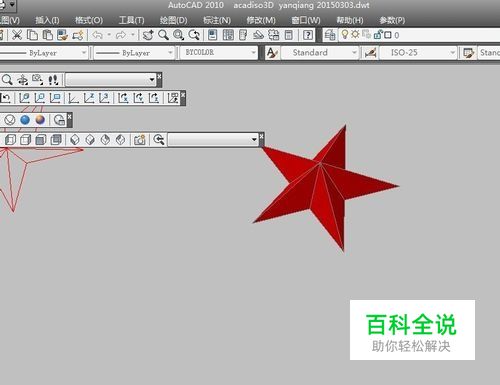Click the UCS Previous icon

coord(7,98)
